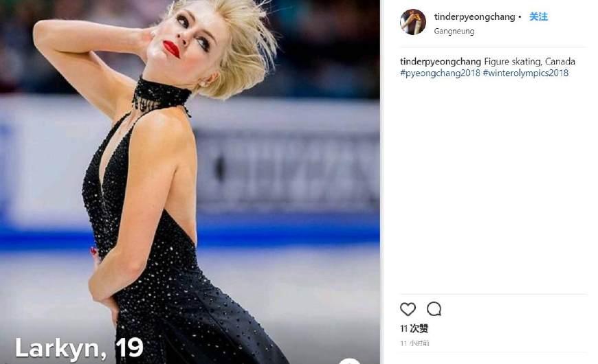The width and height of the screenshot is (598, 364).
Task: Open the Gangneung location tag
Action: coord(454,32)
